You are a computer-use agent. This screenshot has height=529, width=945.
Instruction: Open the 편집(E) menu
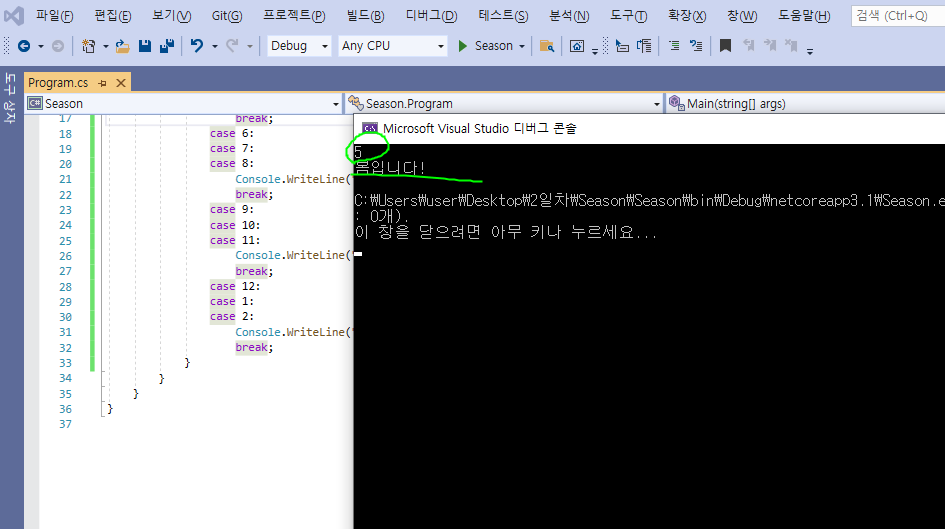coord(113,16)
